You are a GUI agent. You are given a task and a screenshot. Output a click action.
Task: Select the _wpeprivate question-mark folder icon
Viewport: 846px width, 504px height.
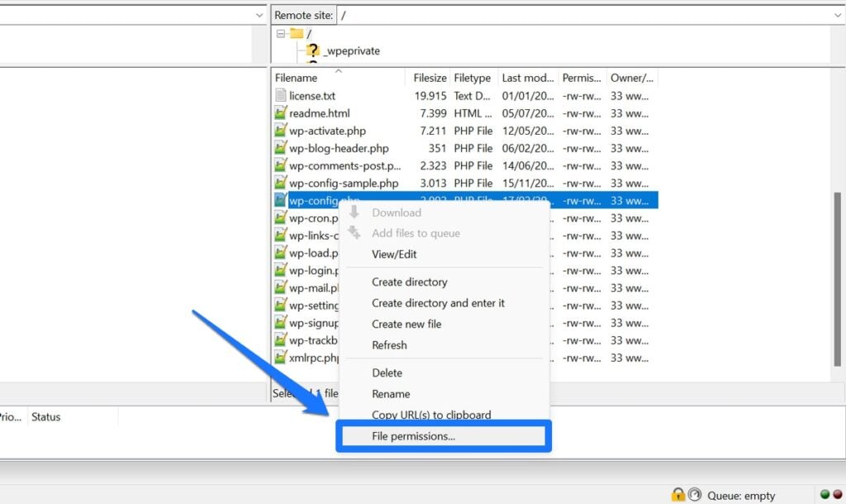pos(314,50)
